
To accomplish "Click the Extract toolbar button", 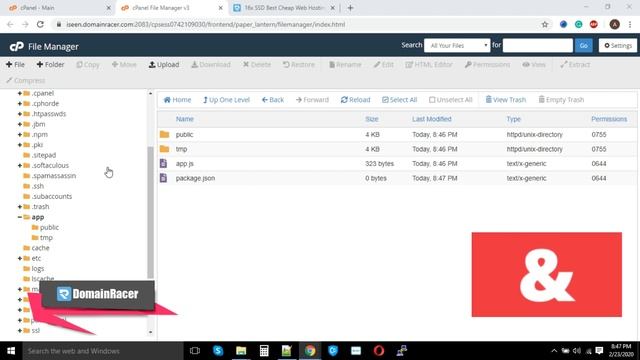I will (x=575, y=64).
